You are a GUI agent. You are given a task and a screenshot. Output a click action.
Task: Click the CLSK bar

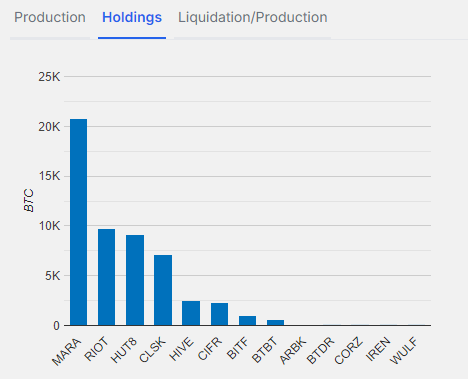point(163,290)
